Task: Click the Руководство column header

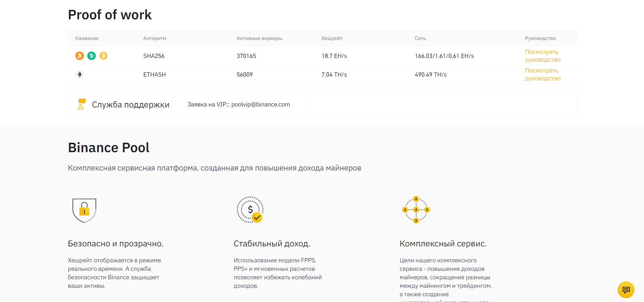Action: coord(540,38)
